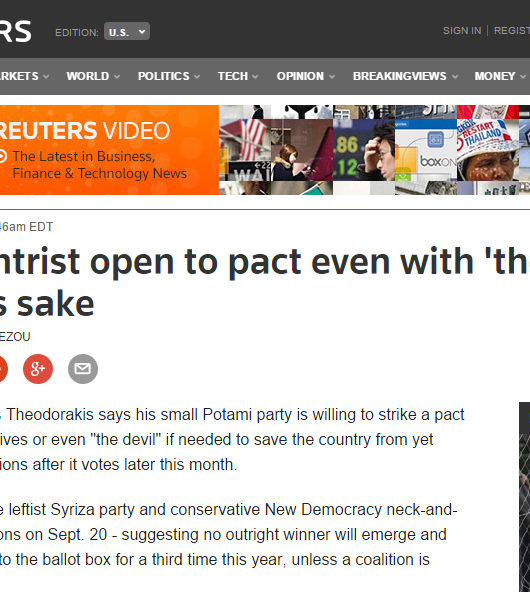Open the Reuters Video orange banner

(x=109, y=150)
